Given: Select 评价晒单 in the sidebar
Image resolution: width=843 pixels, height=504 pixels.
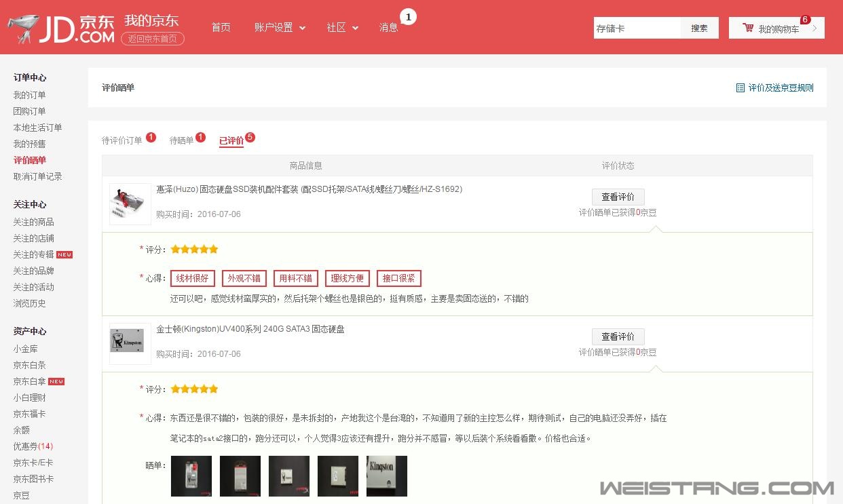Looking at the screenshot, I should pos(30,160).
